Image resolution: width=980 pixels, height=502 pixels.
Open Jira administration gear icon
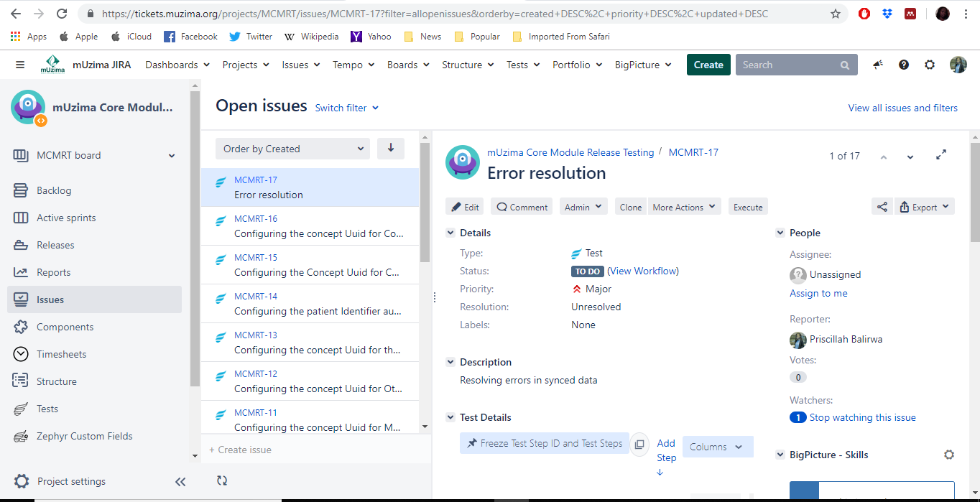[930, 65]
